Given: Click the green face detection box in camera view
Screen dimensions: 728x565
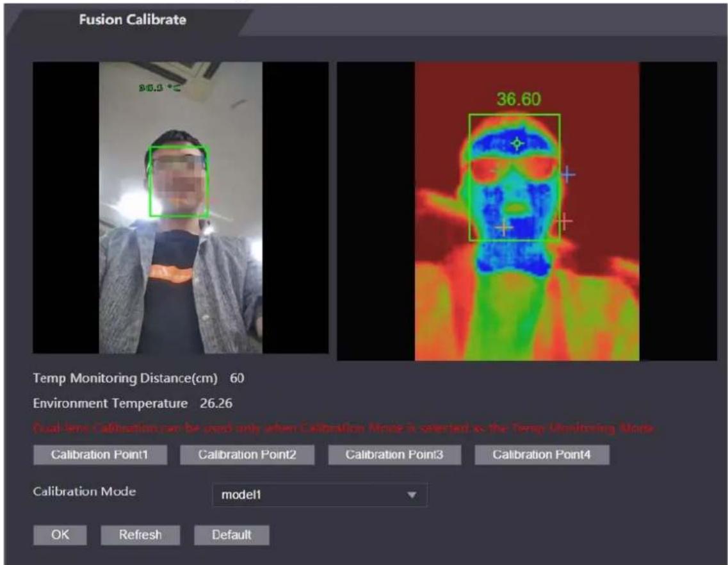Looking at the screenshot, I should [178, 182].
